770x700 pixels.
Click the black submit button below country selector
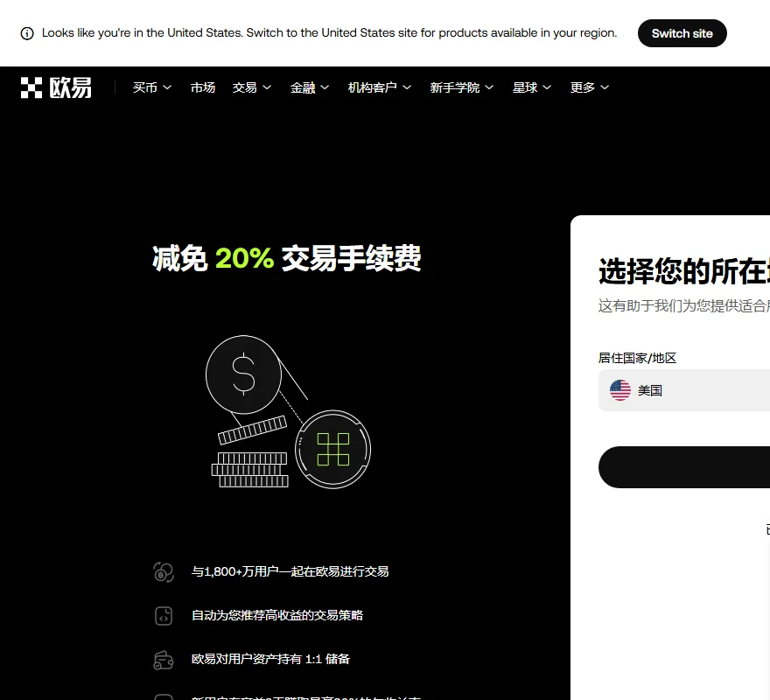click(684, 467)
